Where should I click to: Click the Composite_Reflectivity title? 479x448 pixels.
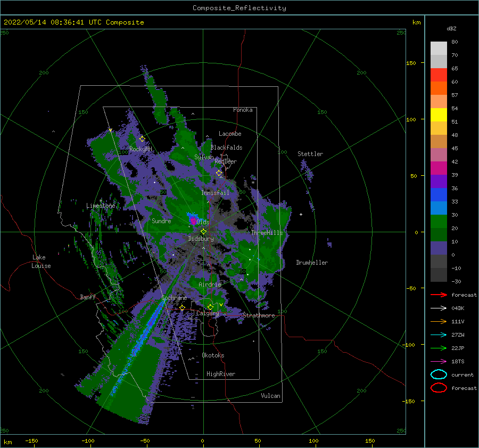(240, 8)
